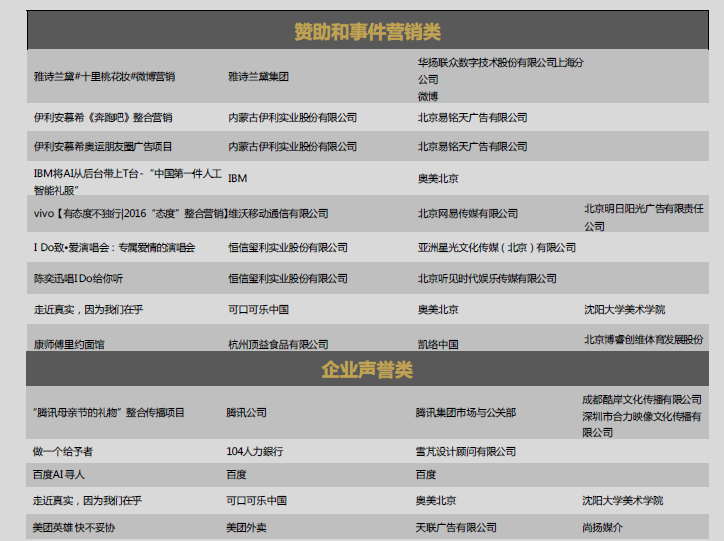Select the 凯络中国 cell

click(x=438, y=344)
